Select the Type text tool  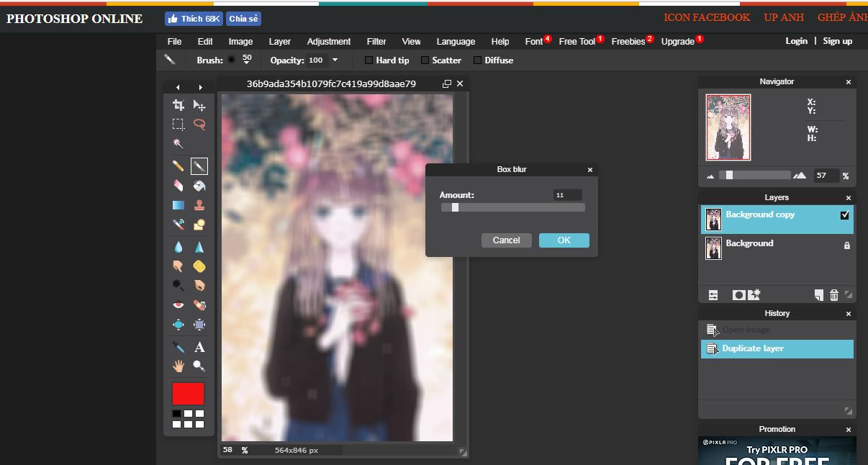(199, 347)
